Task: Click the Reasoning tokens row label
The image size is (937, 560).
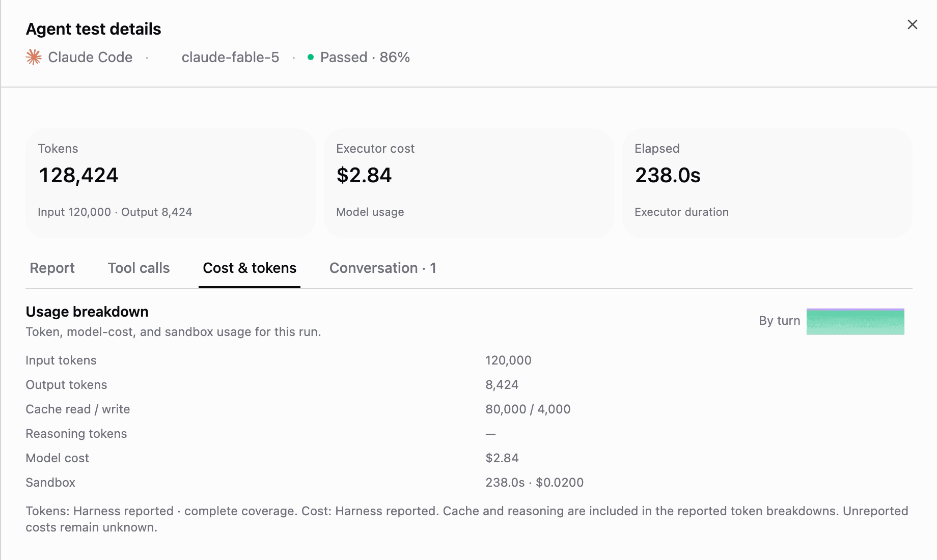Action: pyautogui.click(x=76, y=434)
